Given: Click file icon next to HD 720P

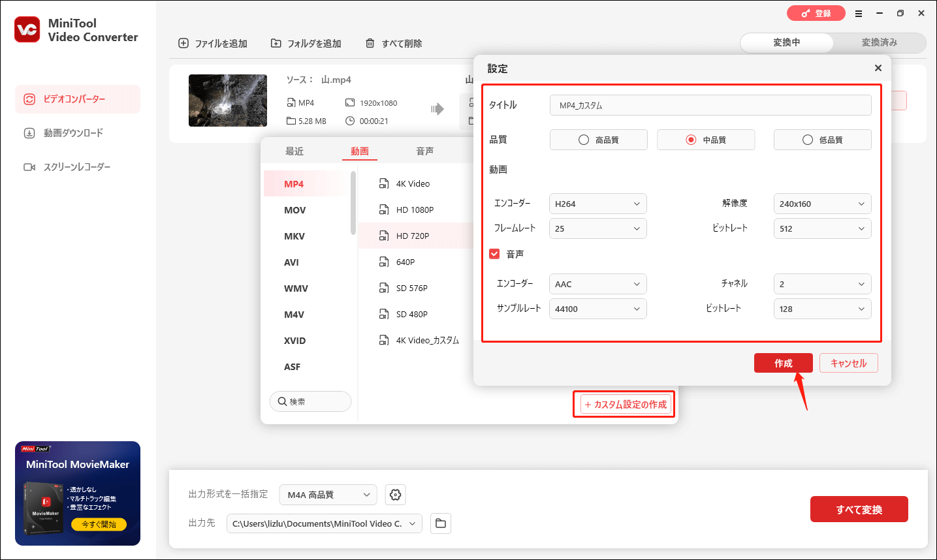Looking at the screenshot, I should point(384,236).
